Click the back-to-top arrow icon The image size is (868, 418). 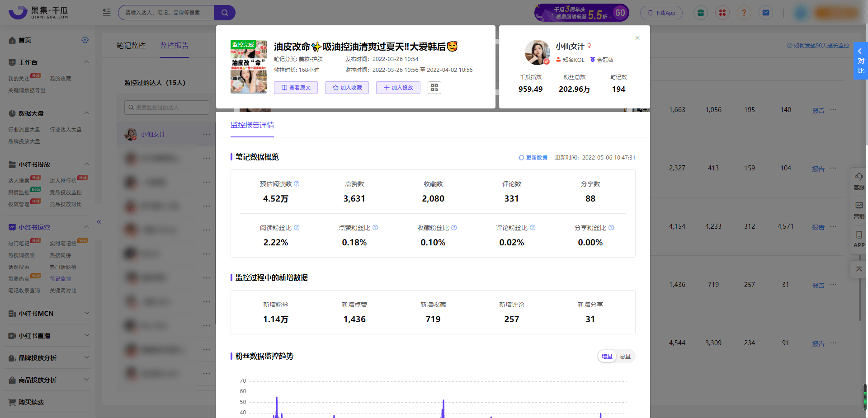(x=859, y=269)
